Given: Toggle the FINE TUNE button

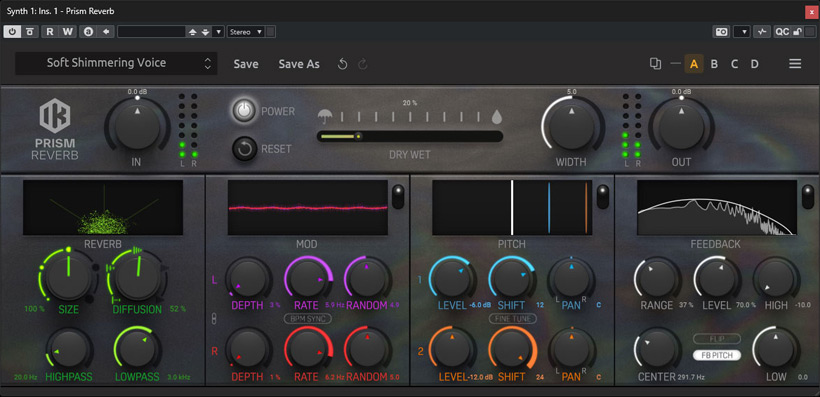Looking at the screenshot, I should click(x=512, y=318).
